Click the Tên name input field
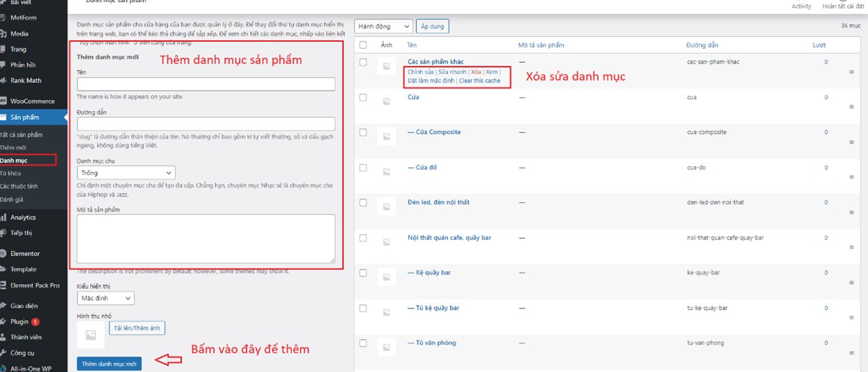Screen dimensions: 868x372 (x=206, y=84)
